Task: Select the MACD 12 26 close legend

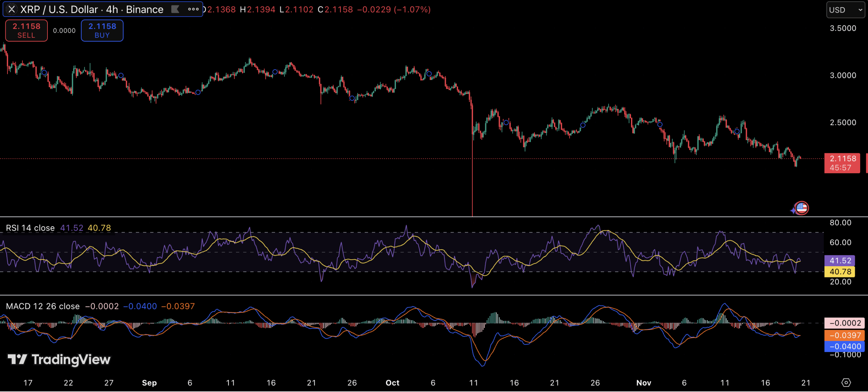Action: pos(43,306)
